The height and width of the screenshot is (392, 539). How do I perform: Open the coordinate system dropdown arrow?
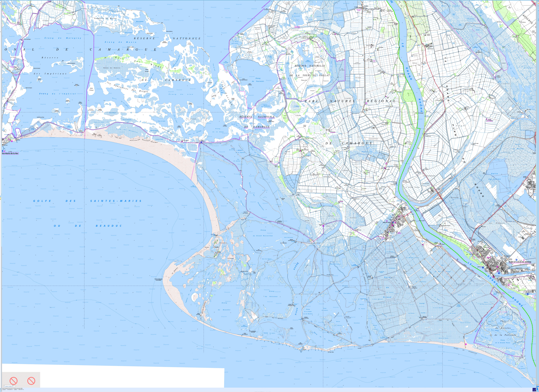22,389
